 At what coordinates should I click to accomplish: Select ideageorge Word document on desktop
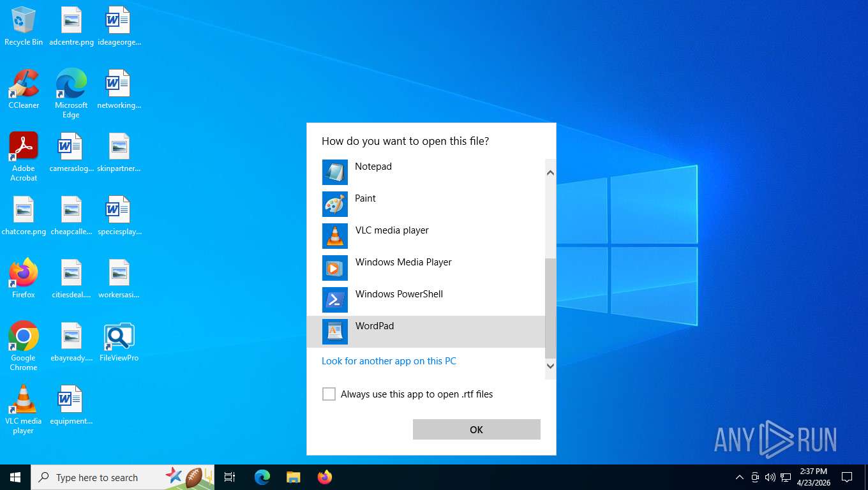coord(119,27)
